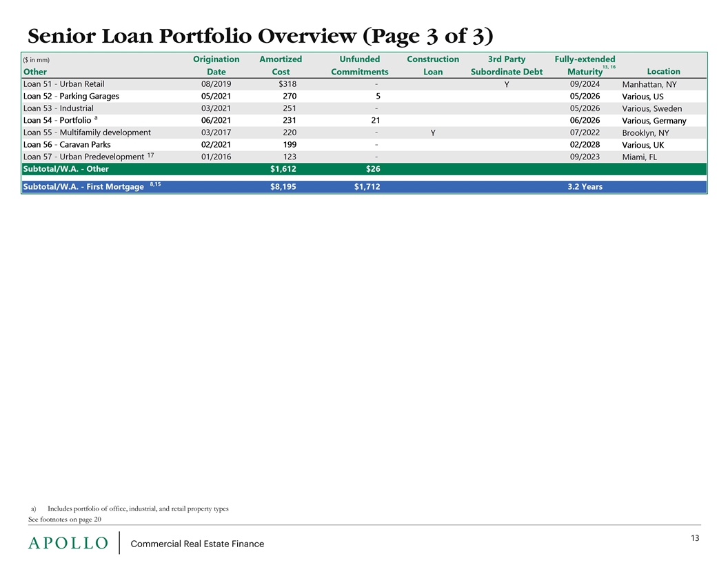Viewport: 728px width, 563px height.
Task: Select the Loan 55 - Multifamily development label
Action: click(87, 132)
